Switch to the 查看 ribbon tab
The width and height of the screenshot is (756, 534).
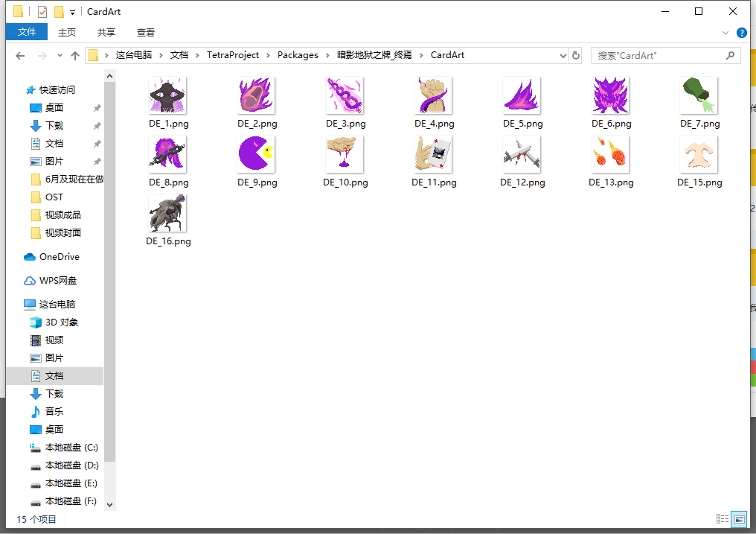coord(146,32)
